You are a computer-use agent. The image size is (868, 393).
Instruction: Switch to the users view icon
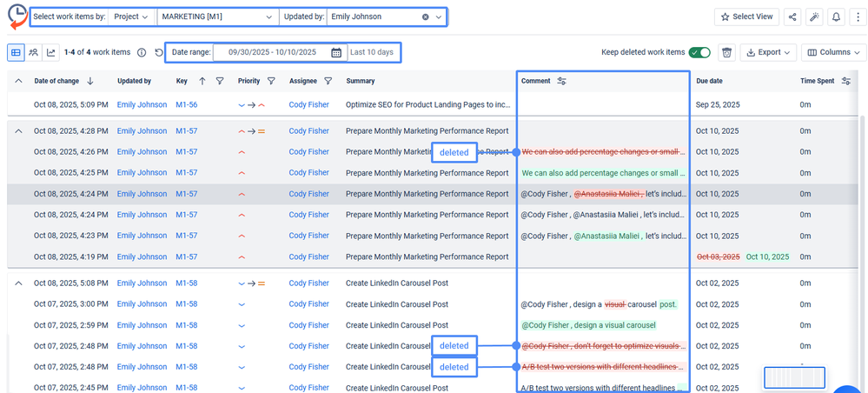coord(34,52)
